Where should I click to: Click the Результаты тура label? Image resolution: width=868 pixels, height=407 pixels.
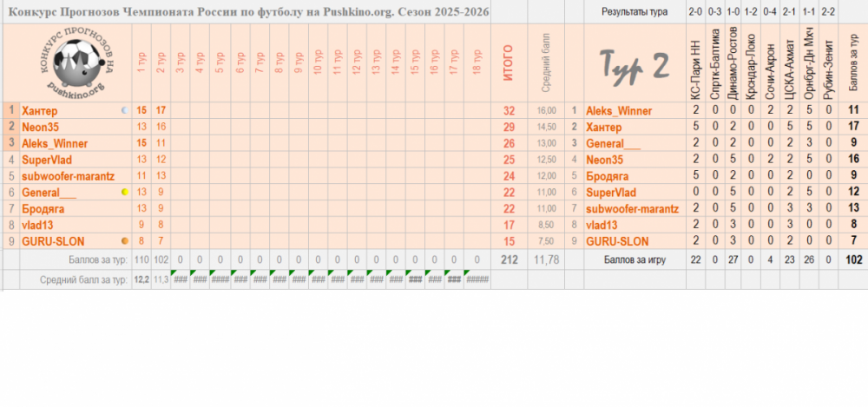point(634,11)
